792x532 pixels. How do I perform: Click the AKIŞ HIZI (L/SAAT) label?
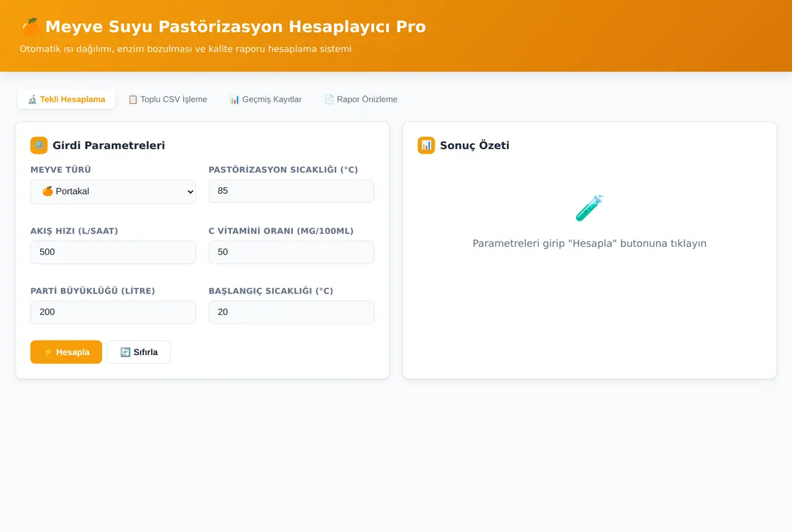75,231
